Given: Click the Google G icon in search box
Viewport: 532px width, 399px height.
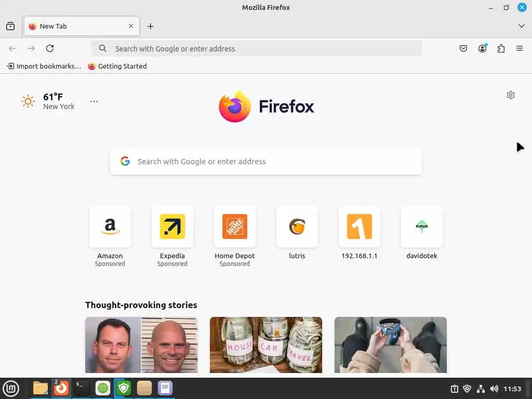Looking at the screenshot, I should pyautogui.click(x=125, y=161).
